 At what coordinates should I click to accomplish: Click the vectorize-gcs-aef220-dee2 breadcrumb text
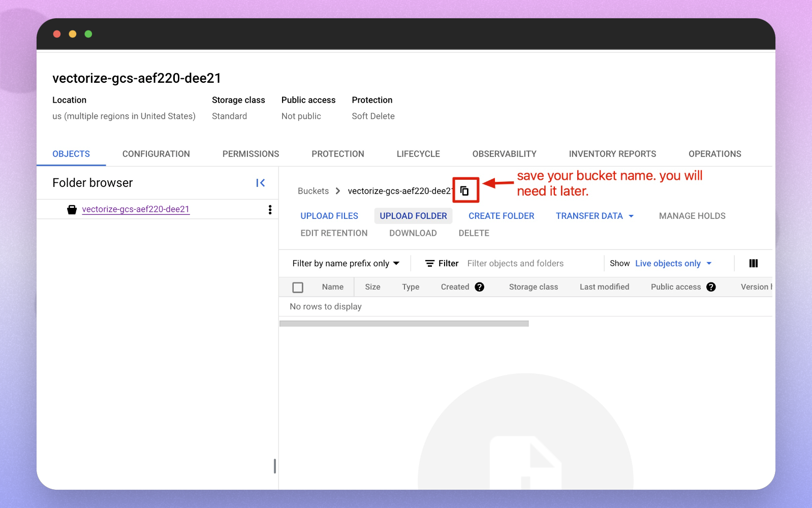click(400, 191)
